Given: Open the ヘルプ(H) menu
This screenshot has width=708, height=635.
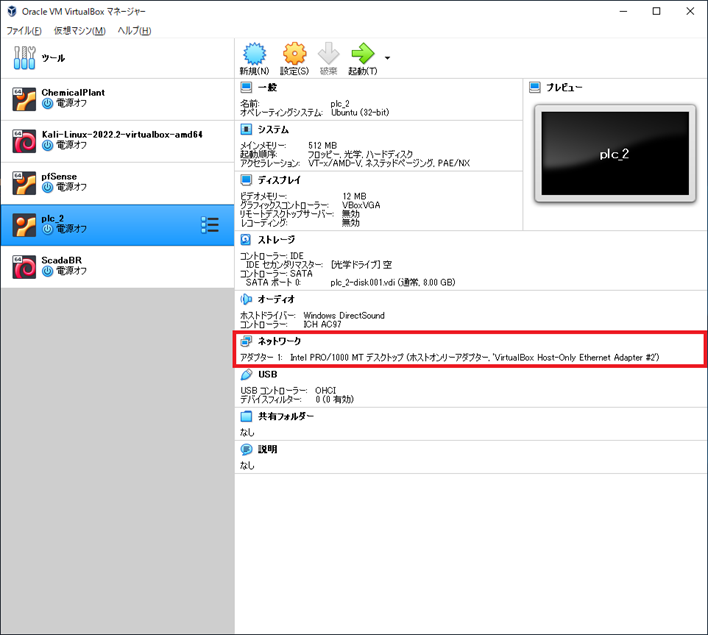Looking at the screenshot, I should pyautogui.click(x=134, y=31).
